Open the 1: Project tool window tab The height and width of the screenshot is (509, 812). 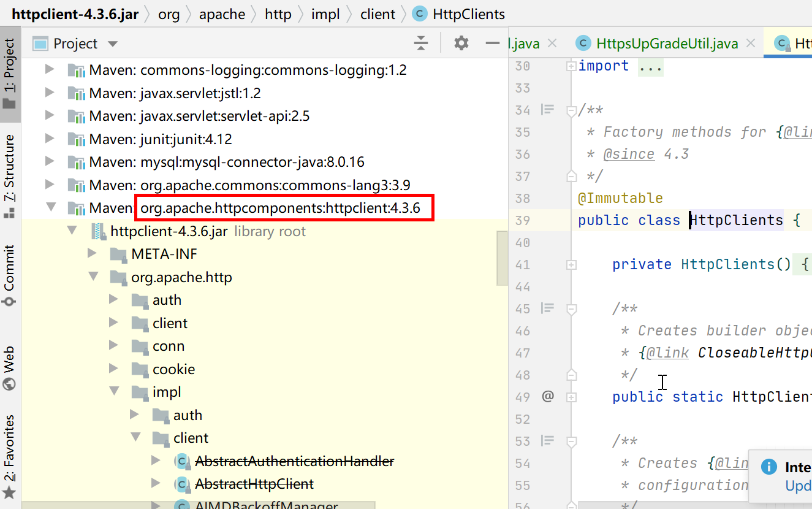point(10,74)
